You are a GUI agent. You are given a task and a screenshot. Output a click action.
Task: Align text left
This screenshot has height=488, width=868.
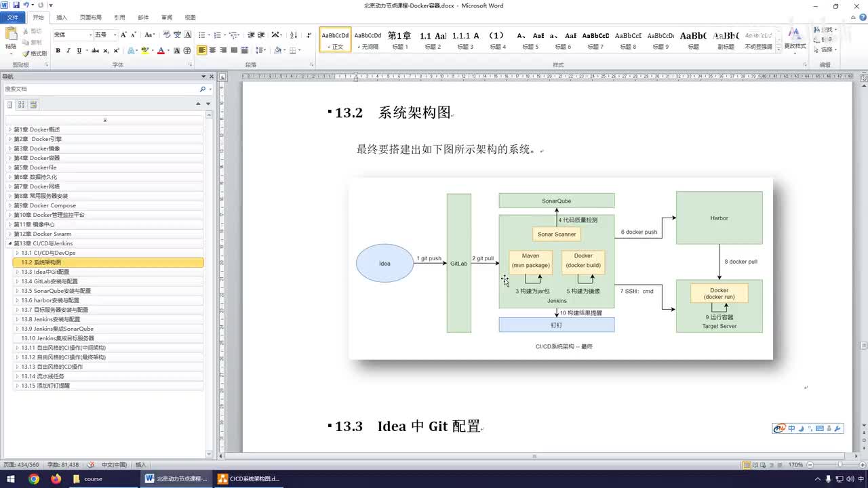pyautogui.click(x=202, y=50)
